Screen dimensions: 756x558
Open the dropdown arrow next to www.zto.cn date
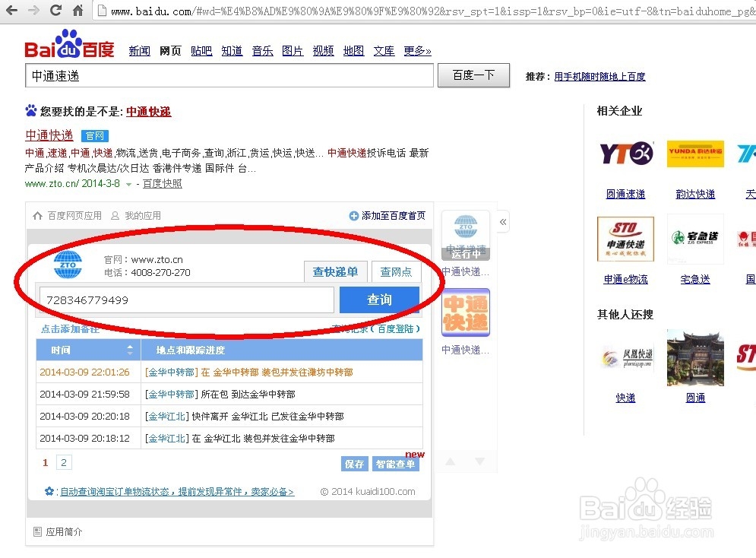point(128,184)
